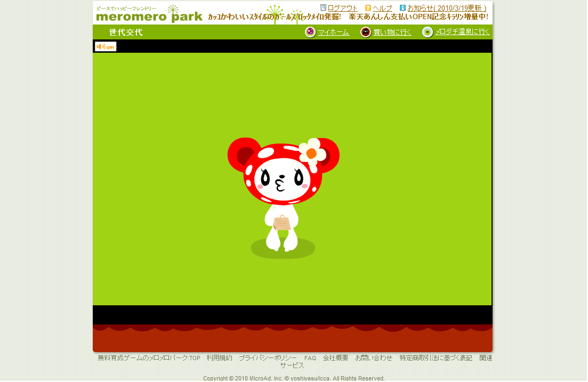
Task: Click the 世代交代 page title
Action: [x=126, y=32]
